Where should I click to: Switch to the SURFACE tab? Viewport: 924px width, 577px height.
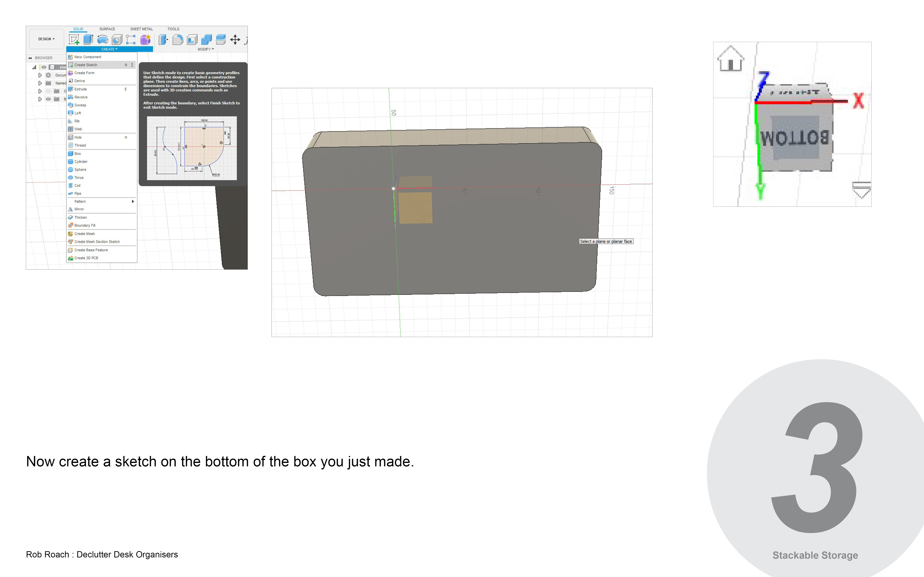coord(107,29)
